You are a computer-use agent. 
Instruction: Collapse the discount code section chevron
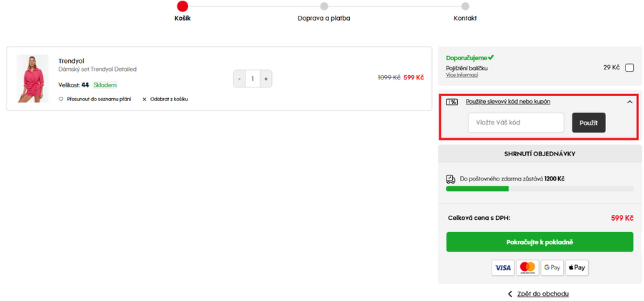(630, 102)
